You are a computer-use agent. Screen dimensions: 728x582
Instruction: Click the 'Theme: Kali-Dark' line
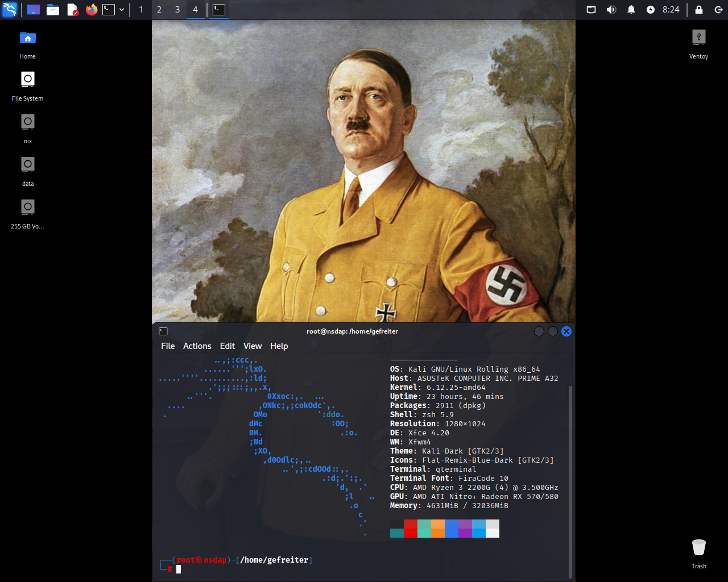447,451
